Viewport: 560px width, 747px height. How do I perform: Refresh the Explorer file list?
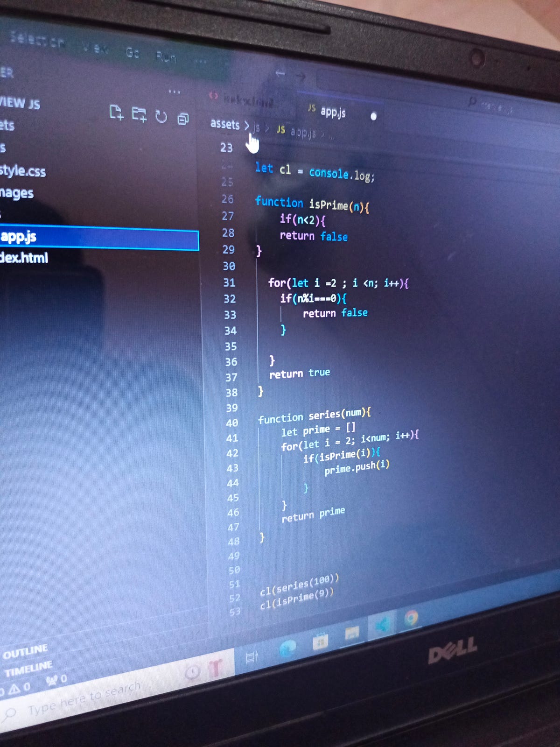(161, 117)
